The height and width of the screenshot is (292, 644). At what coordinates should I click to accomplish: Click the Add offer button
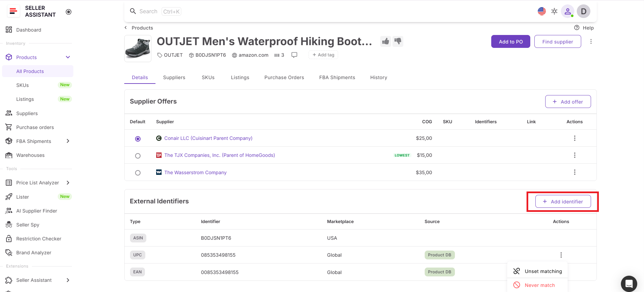click(568, 102)
